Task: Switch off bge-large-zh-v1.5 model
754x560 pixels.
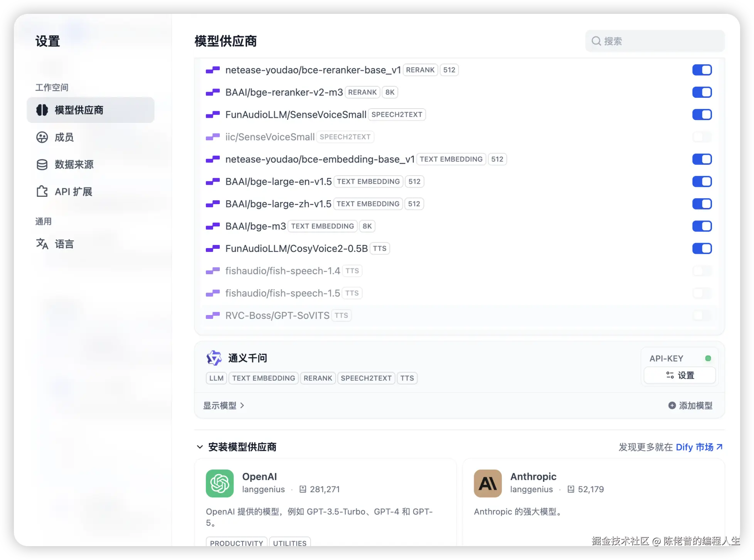Action: (x=702, y=204)
